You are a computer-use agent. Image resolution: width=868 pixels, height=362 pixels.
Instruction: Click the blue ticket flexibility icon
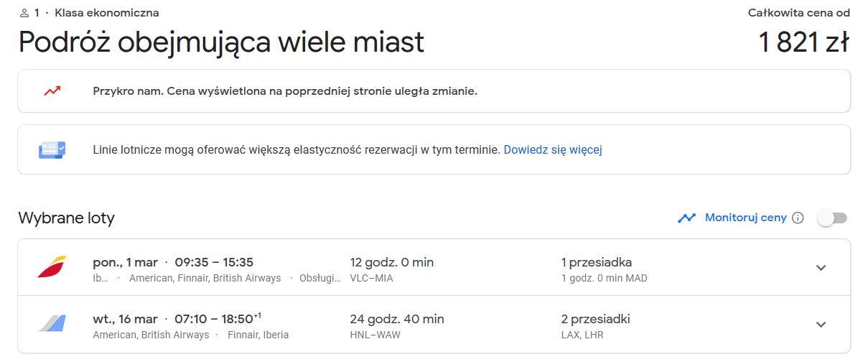pyautogui.click(x=52, y=149)
